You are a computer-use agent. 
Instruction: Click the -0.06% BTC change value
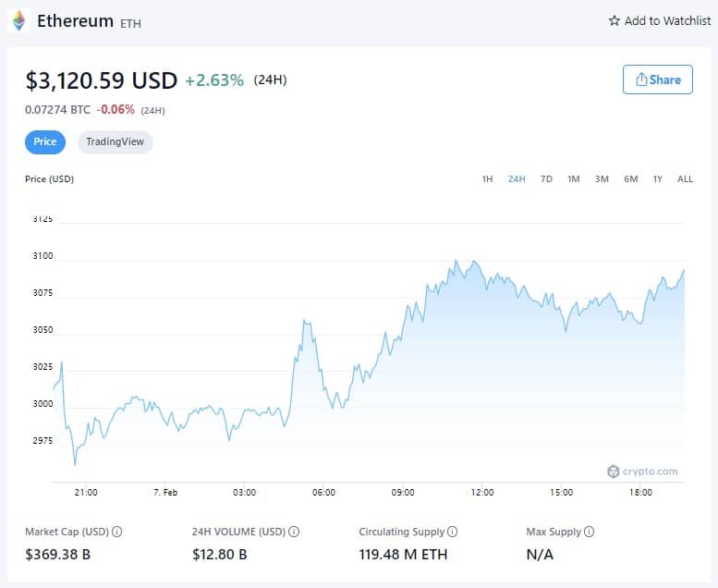[116, 110]
